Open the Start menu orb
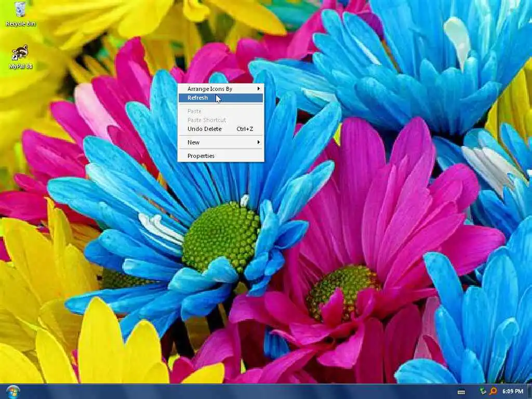Viewport: 532px width, 399px height. (x=13, y=392)
